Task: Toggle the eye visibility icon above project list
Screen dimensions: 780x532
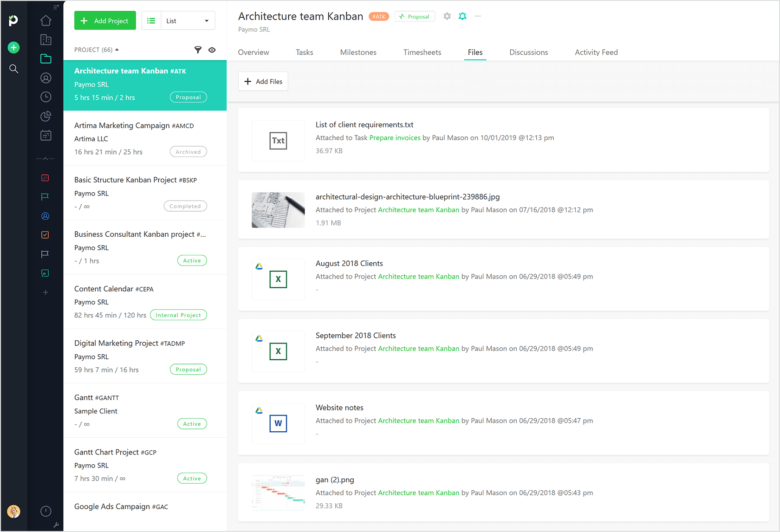Action: point(212,50)
